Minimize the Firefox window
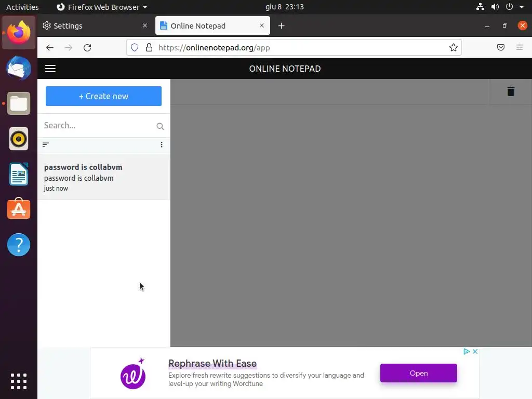The image size is (532, 399). point(487,26)
